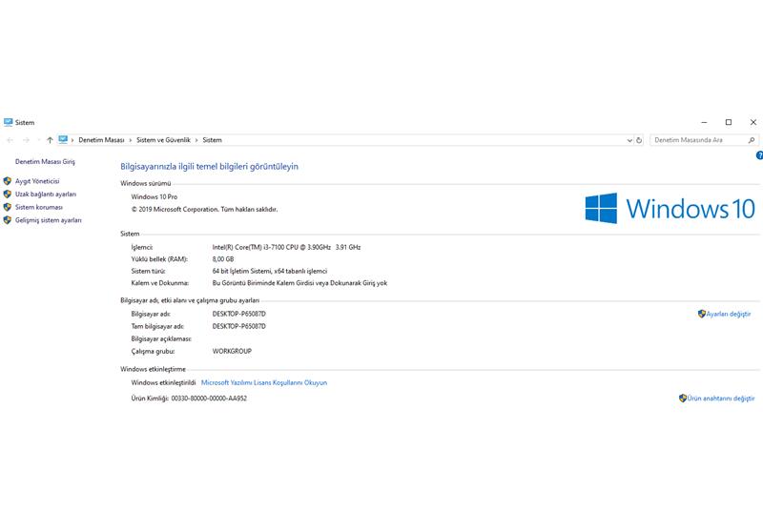The width and height of the screenshot is (763, 532).
Task: Select Sistem ve Güvenlik in the breadcrumb
Action: pyautogui.click(x=163, y=140)
